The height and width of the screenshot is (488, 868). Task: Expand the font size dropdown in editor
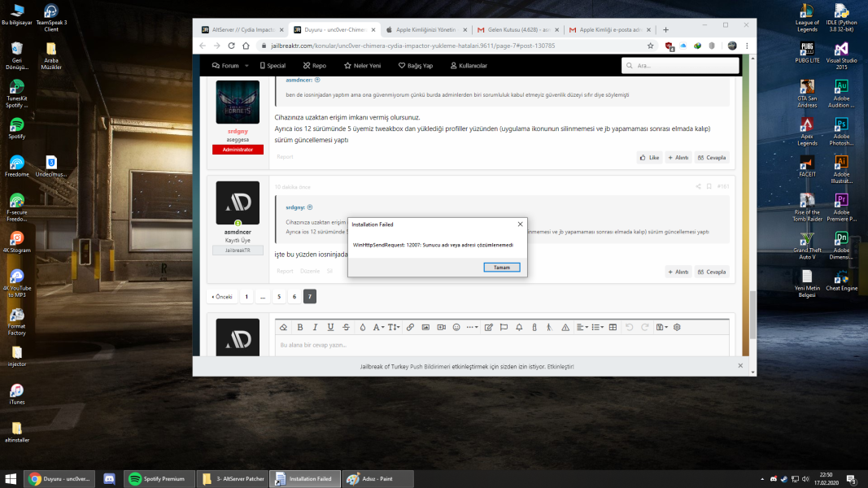[393, 327]
